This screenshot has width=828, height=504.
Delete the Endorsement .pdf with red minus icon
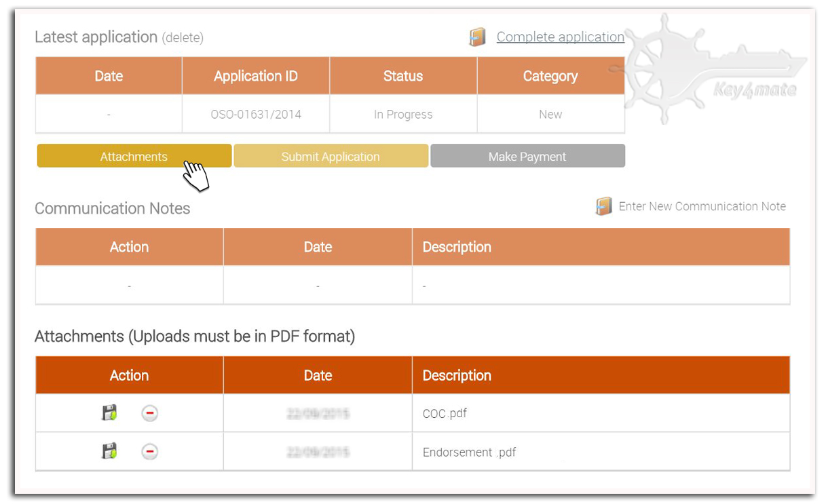[x=150, y=452]
